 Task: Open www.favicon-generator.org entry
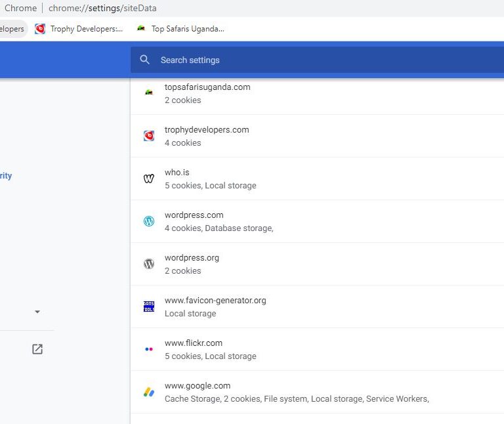317,307
